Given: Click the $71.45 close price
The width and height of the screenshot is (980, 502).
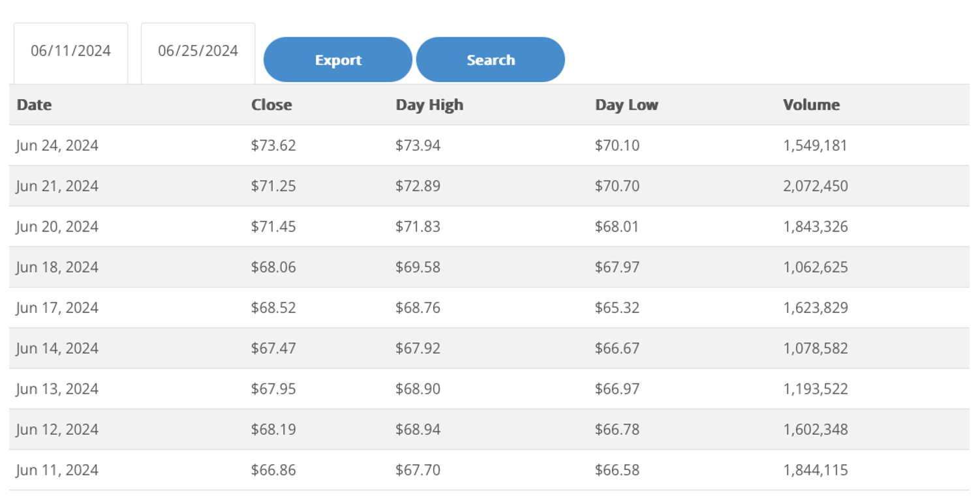Looking at the screenshot, I should [273, 227].
